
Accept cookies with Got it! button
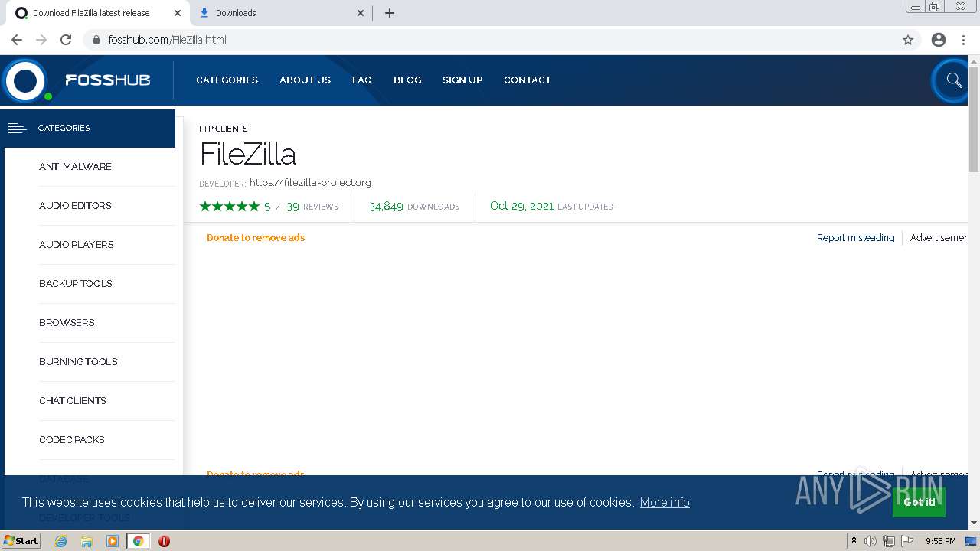[x=919, y=502]
